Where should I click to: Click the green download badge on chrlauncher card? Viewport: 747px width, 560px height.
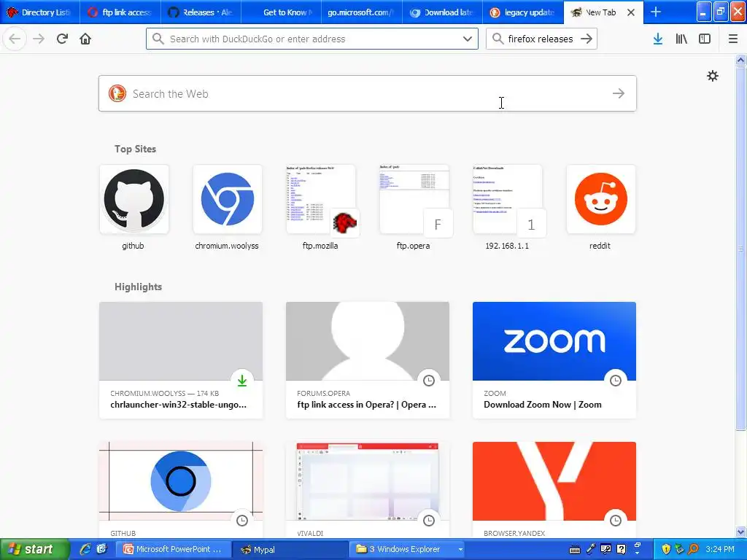click(242, 381)
